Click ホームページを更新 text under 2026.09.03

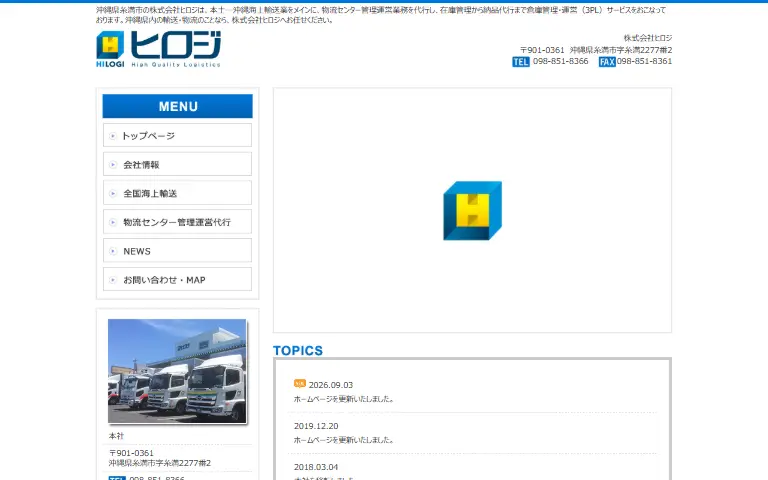tap(343, 399)
